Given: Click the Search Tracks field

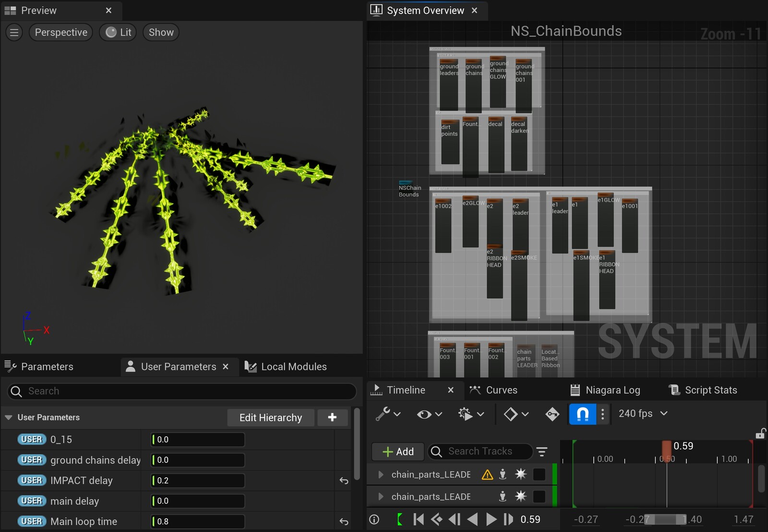Looking at the screenshot, I should tap(480, 452).
